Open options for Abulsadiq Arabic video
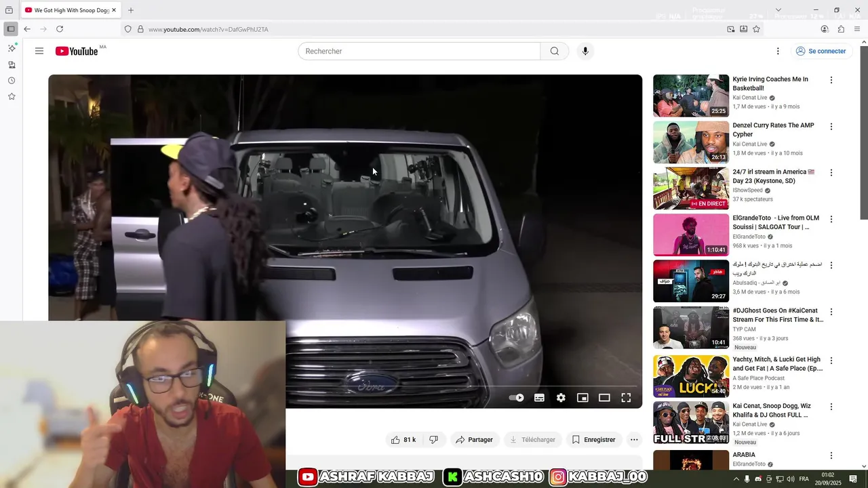The image size is (868, 488). [831, 266]
